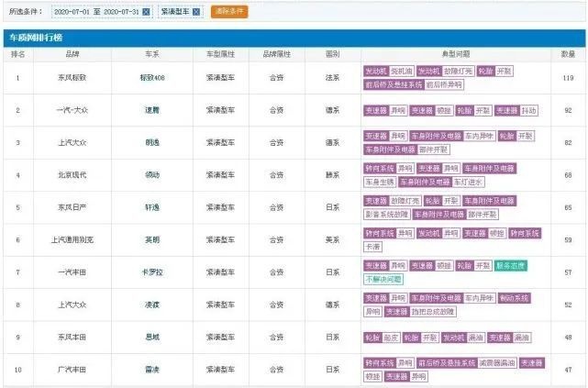
Task: Open the 速腾 car series link
Action: pos(152,110)
